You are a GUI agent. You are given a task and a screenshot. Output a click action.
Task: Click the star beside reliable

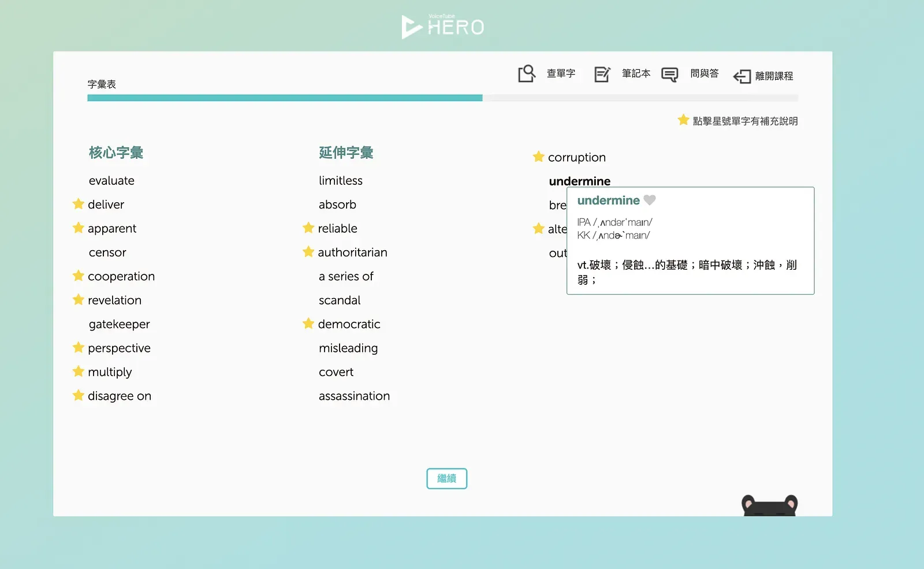click(308, 228)
